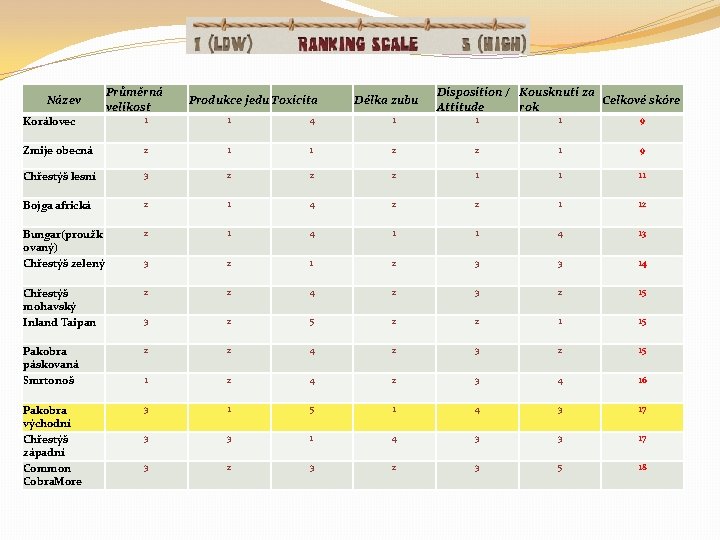Click Chřestýš zelený Disposition value 3
The image size is (720, 540).
click(x=477, y=264)
